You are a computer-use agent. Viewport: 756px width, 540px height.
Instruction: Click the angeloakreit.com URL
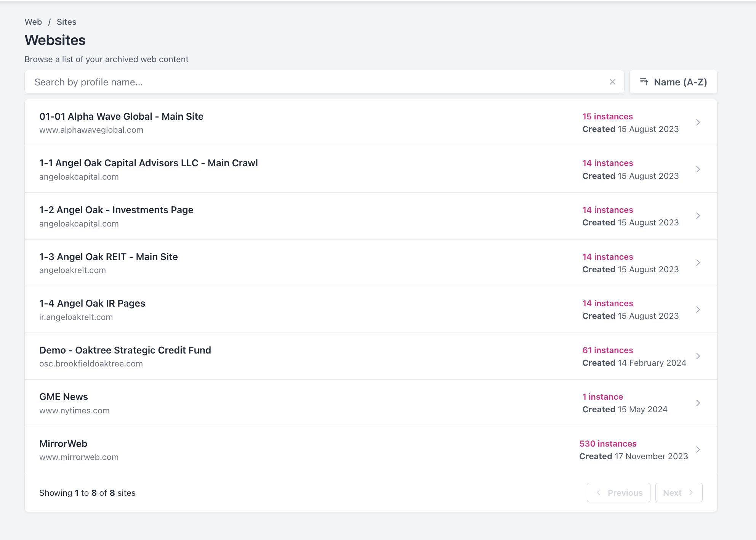[72, 270]
